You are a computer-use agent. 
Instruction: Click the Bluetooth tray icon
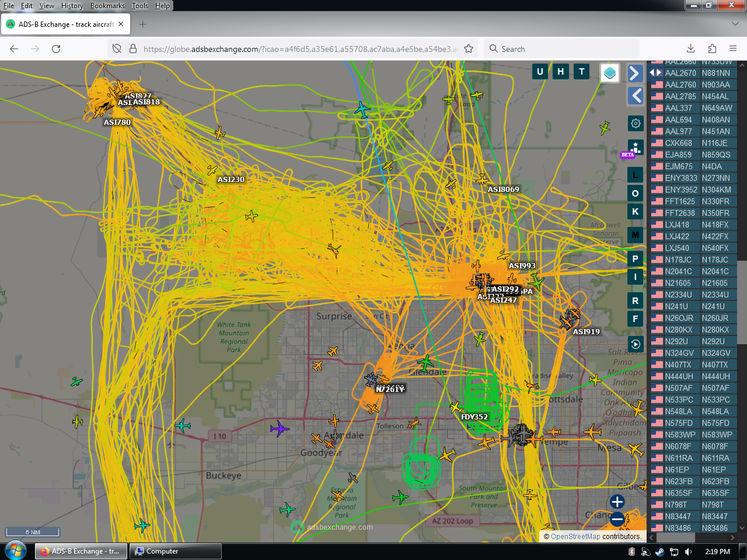(631, 552)
